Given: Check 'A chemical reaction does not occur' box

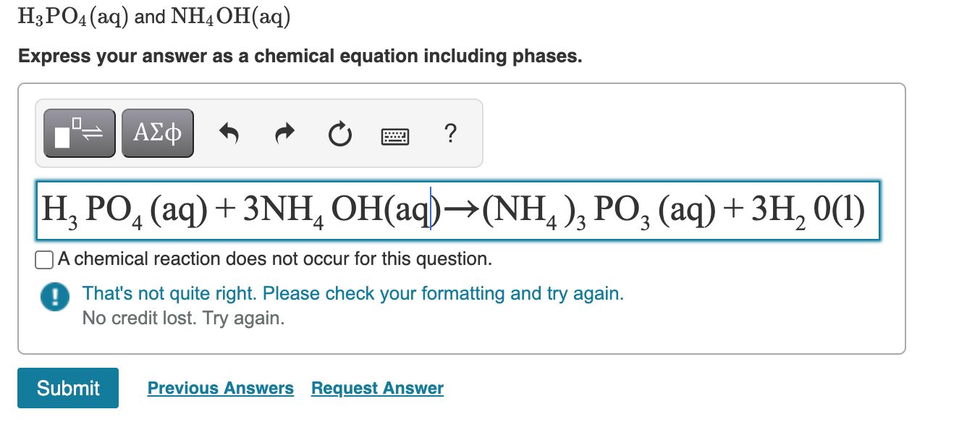Looking at the screenshot, I should 46,259.
